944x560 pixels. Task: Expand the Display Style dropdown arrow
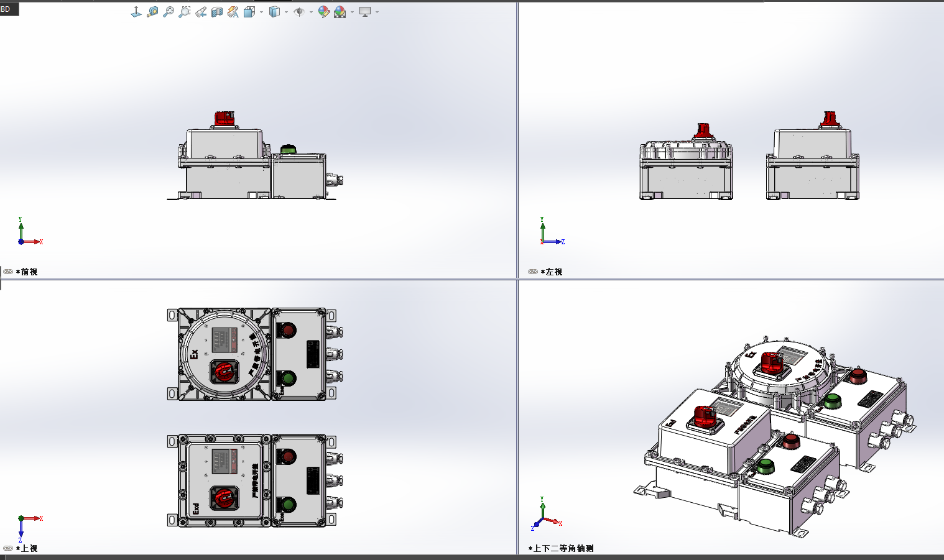pyautogui.click(x=286, y=12)
